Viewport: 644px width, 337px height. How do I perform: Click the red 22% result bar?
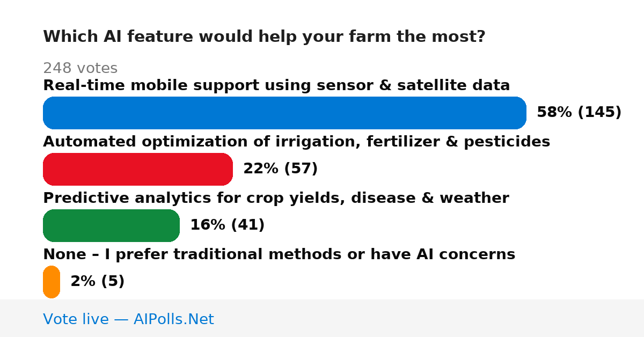tap(138, 169)
